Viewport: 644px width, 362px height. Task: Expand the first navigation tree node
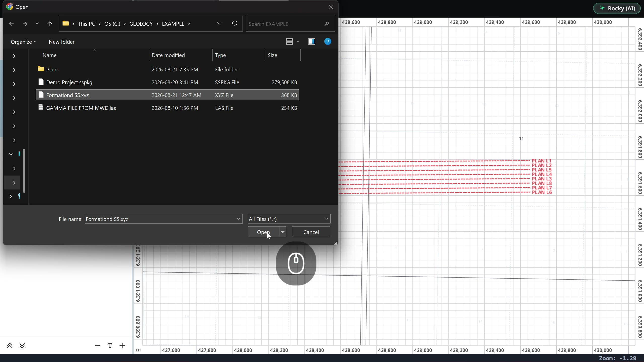pyautogui.click(x=14, y=56)
